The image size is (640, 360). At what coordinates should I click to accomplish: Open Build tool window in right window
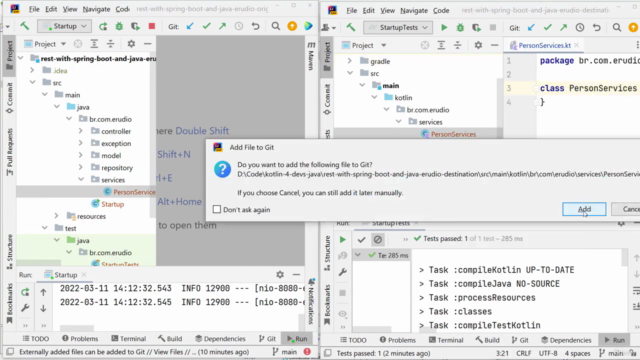487,340
